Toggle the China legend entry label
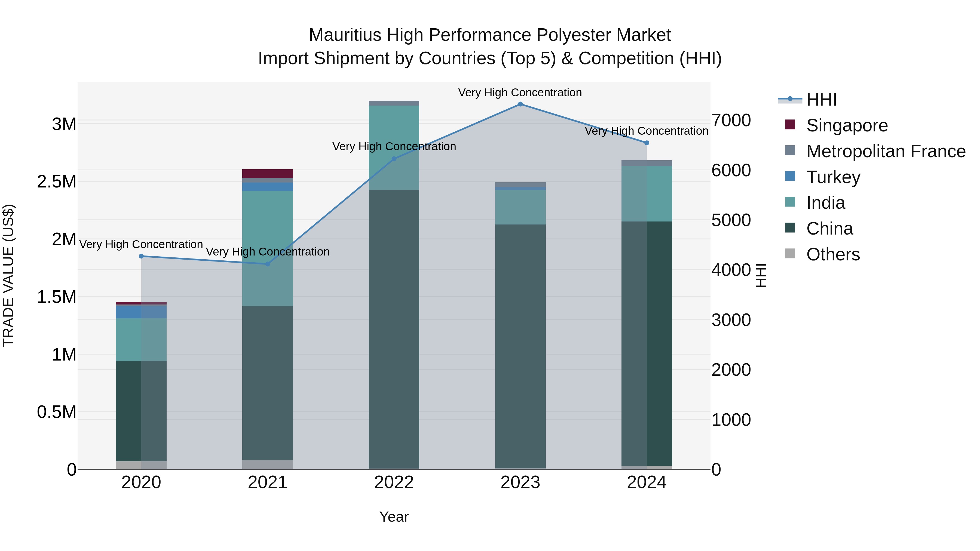Screen dimensions: 980x551 pyautogui.click(x=830, y=229)
